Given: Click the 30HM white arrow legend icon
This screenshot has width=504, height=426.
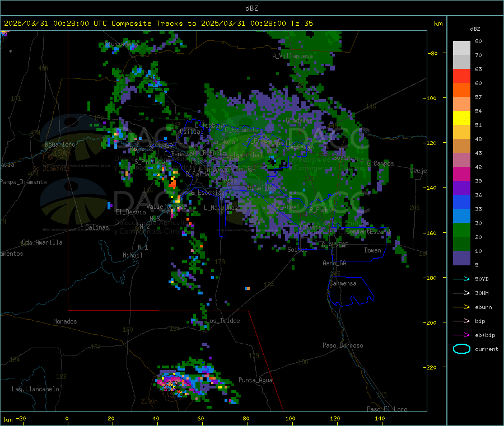Looking at the screenshot, I should coord(461,293).
